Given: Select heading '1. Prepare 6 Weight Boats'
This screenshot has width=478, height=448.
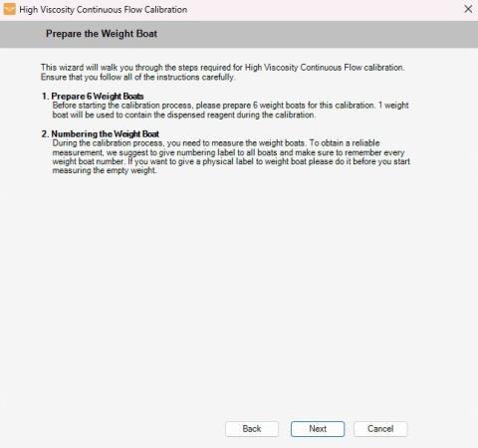Looking at the screenshot, I should coord(93,97).
